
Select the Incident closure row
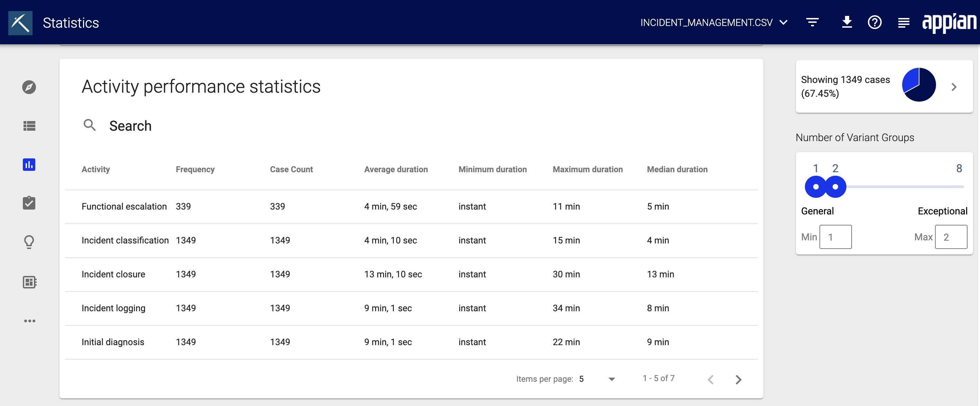click(411, 274)
